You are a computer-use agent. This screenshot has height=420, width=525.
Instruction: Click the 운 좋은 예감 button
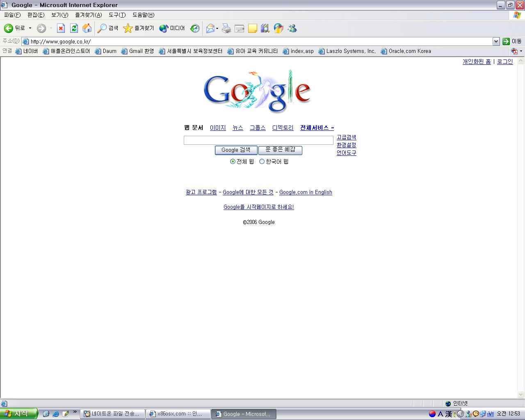(x=280, y=150)
